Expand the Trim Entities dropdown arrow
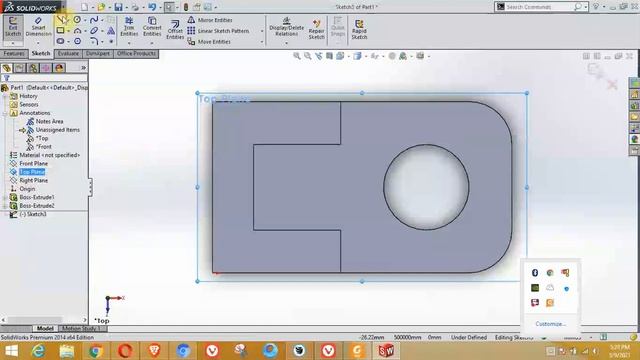This screenshot has height=360, width=640. [x=129, y=42]
